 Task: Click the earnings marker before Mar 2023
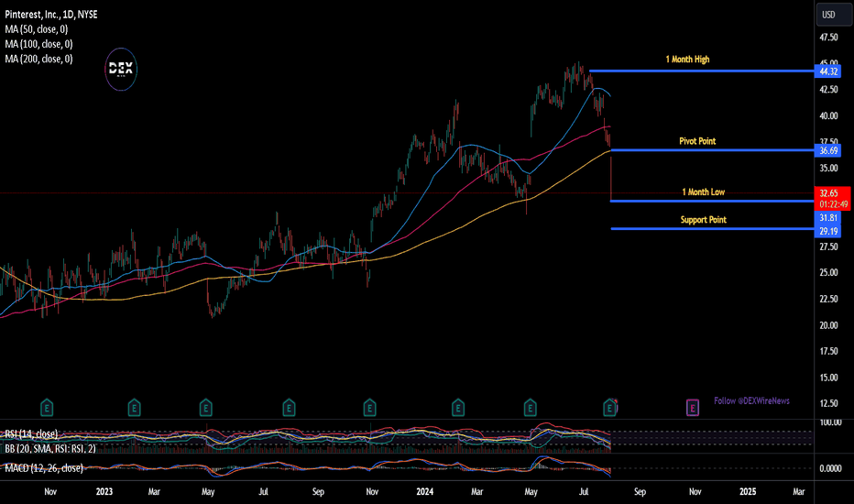click(134, 407)
